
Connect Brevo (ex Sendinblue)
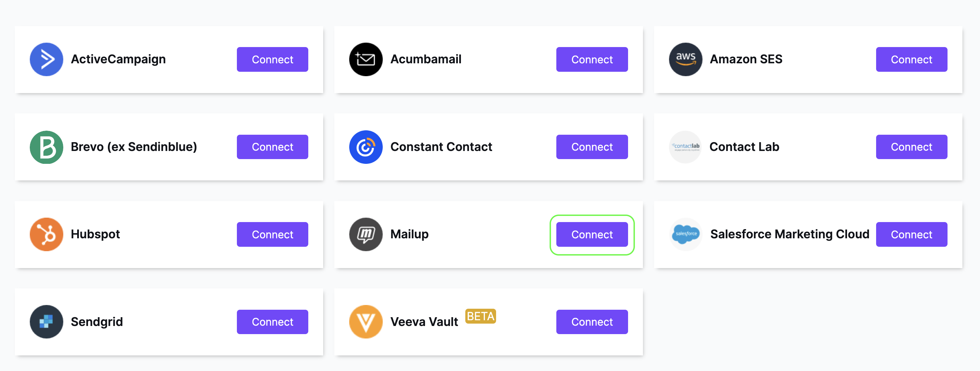point(272,147)
